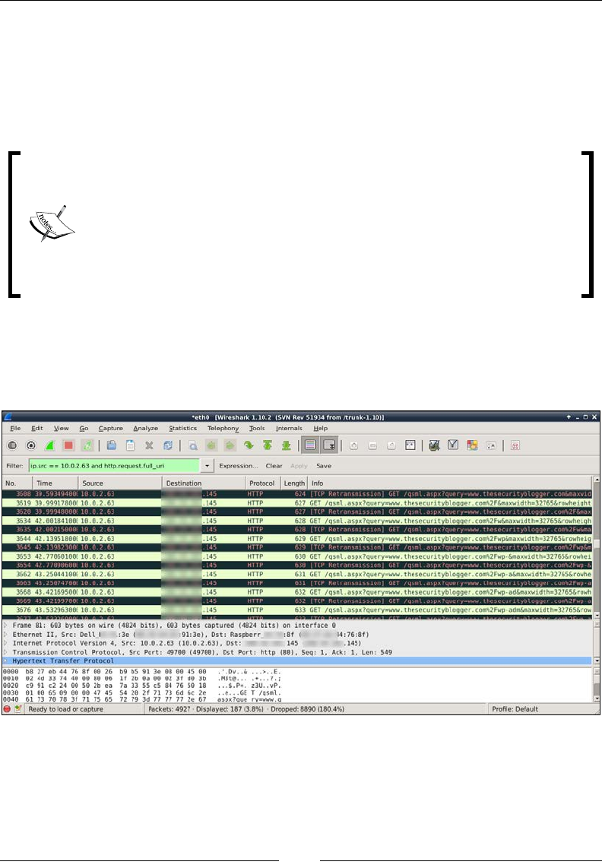Find a packet (magnifier icon)
Viewport: 602px width, 868px height.
192,445
